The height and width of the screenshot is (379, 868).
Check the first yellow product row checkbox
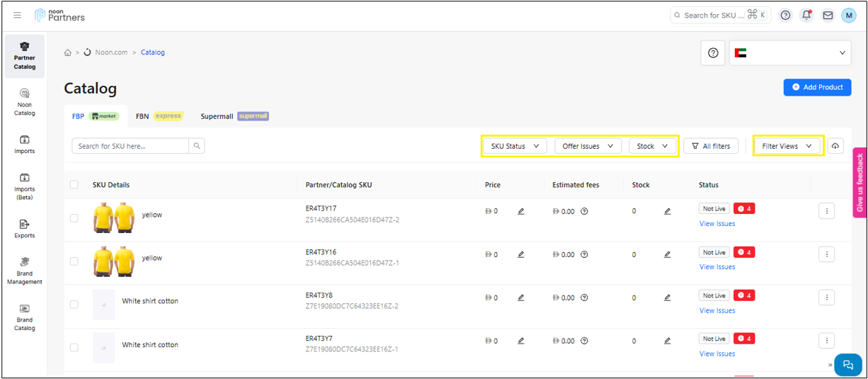(x=74, y=218)
